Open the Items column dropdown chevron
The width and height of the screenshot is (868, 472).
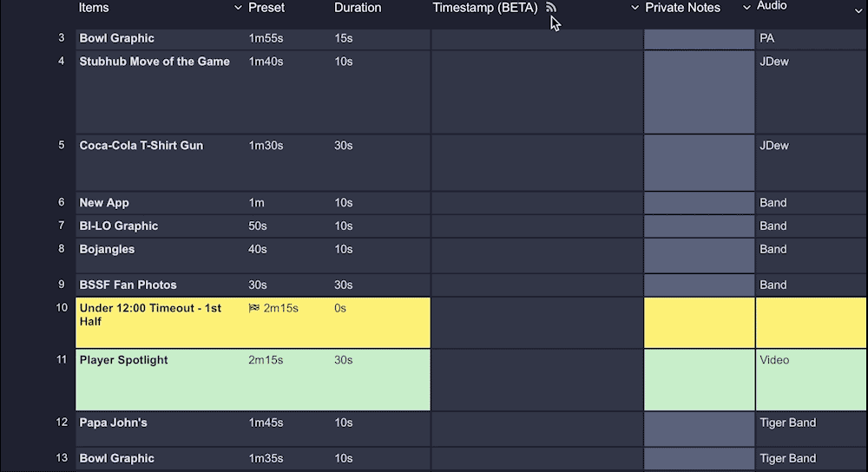[238, 8]
